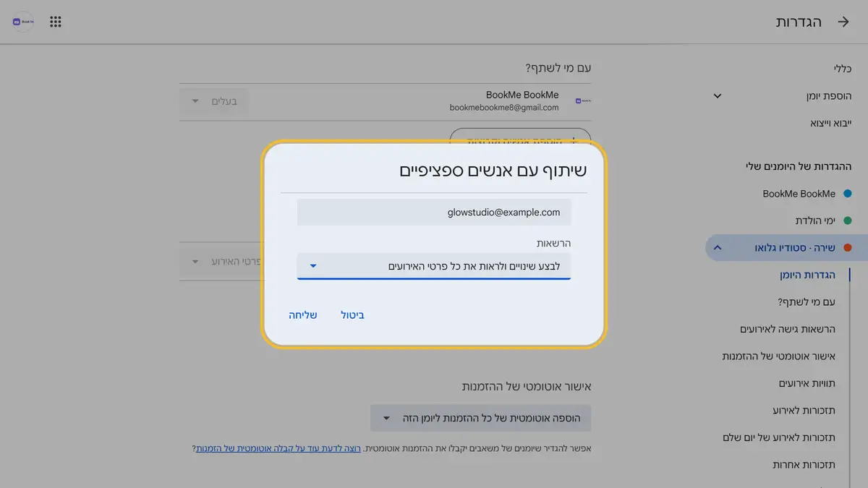Screen dimensions: 868x488
Task: Click the ביטול cancel button
Action: pos(353,315)
